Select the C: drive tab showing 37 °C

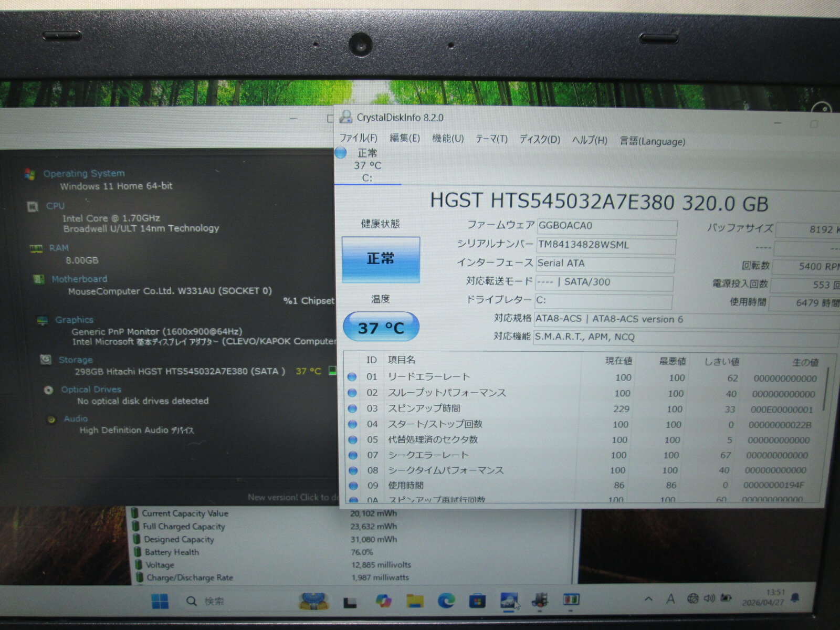[367, 165]
